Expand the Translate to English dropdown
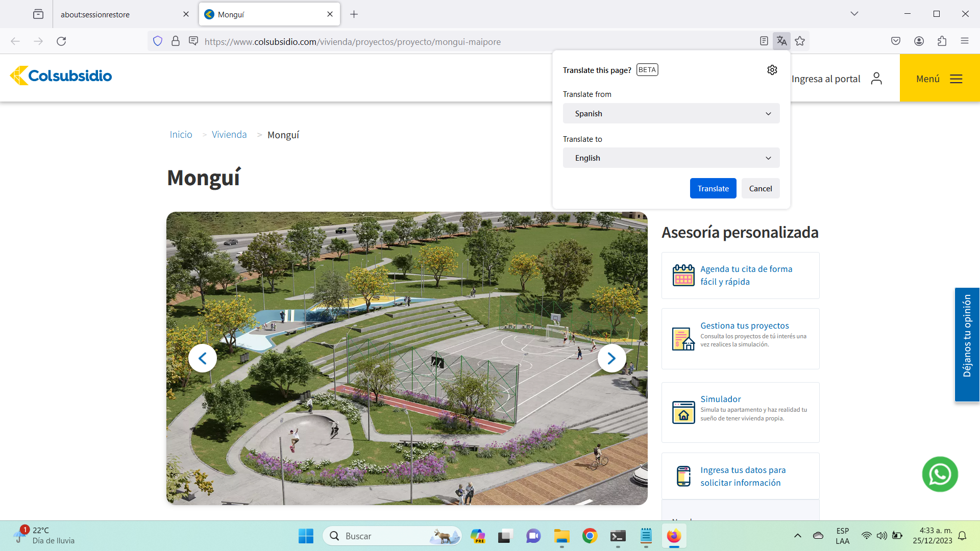The width and height of the screenshot is (980, 551). pyautogui.click(x=671, y=158)
